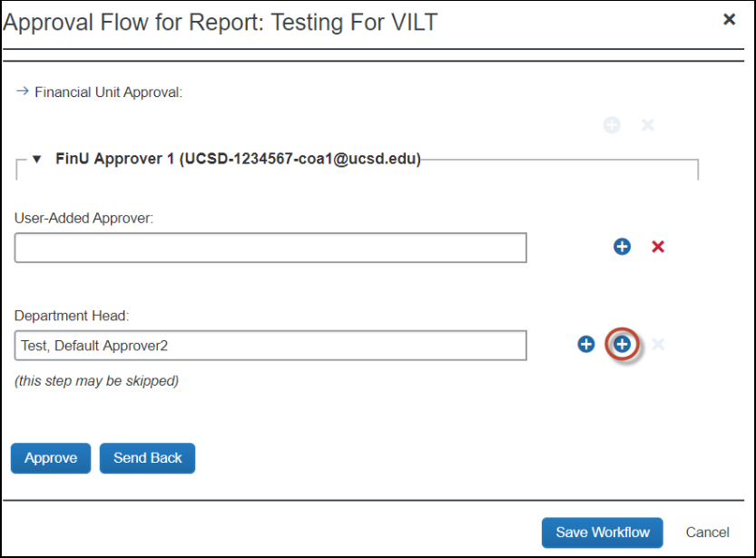Screen dimensions: 756x558
Task: Click the User-Added Approver text field
Action: (x=270, y=248)
